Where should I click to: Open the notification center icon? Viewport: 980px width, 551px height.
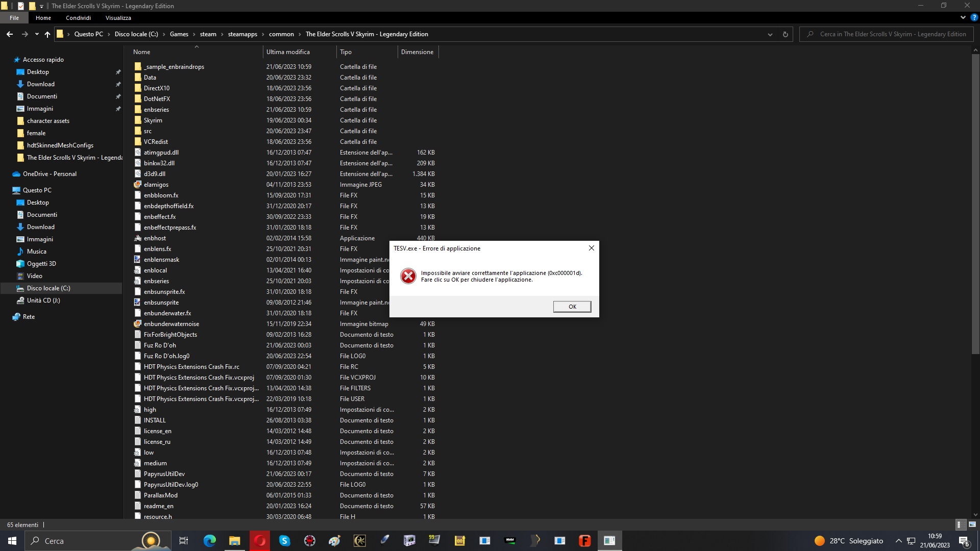(x=964, y=541)
